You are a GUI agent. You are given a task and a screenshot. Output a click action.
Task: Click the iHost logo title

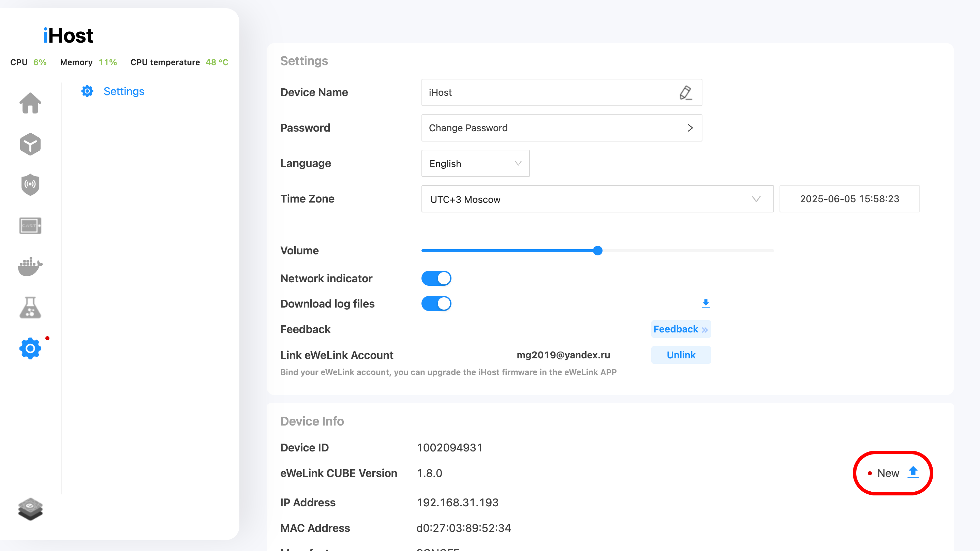[68, 35]
